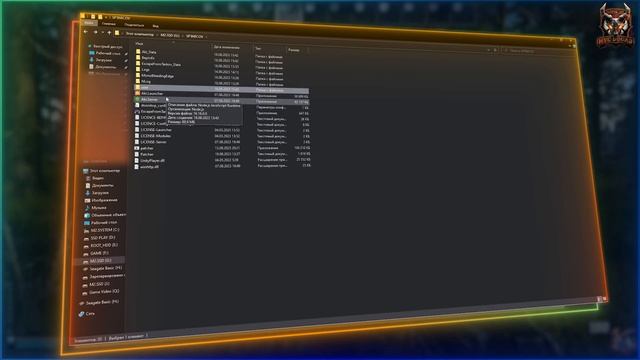The width and height of the screenshot is (640, 360).
Task: Open Изображения under This PC
Action: tap(101, 200)
